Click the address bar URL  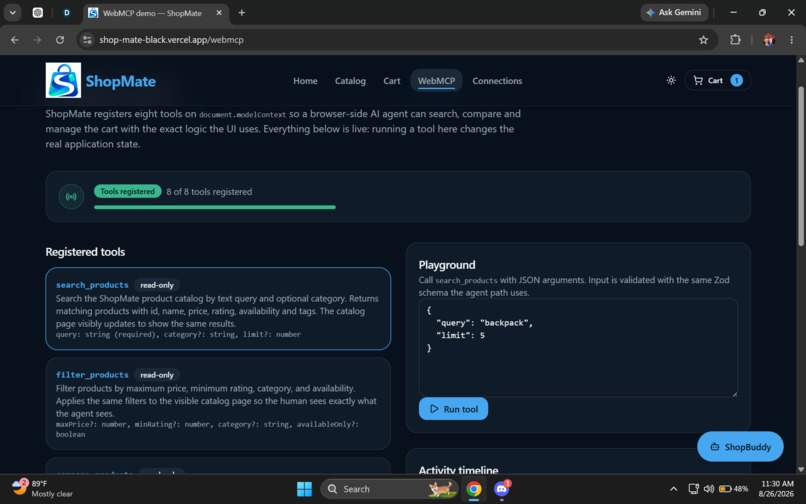(171, 40)
